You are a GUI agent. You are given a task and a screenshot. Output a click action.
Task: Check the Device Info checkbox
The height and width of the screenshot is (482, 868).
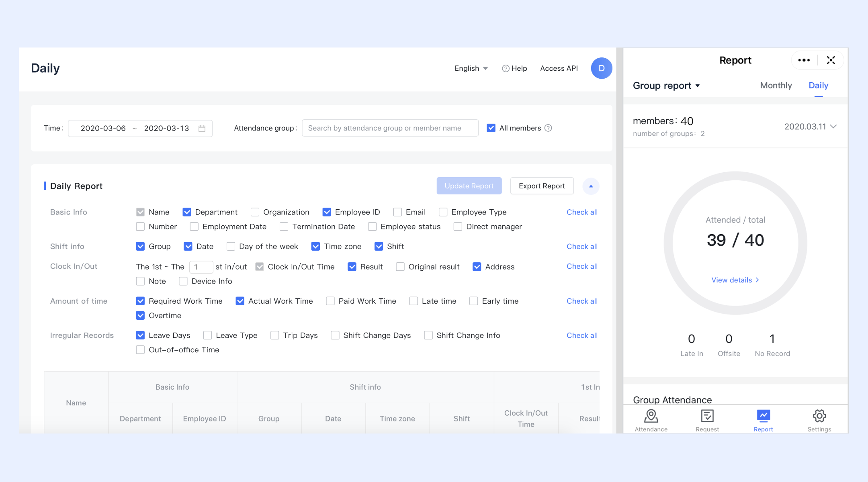click(183, 281)
